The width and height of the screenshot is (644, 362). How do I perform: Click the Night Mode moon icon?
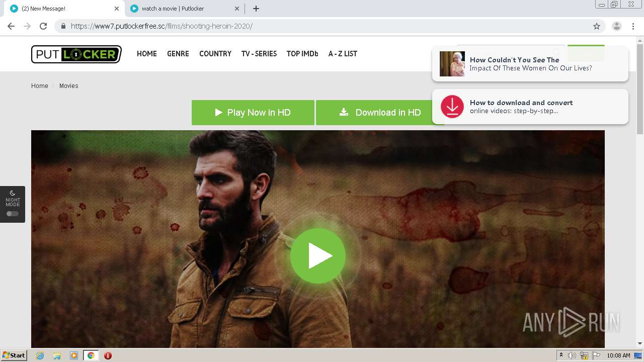point(13,193)
